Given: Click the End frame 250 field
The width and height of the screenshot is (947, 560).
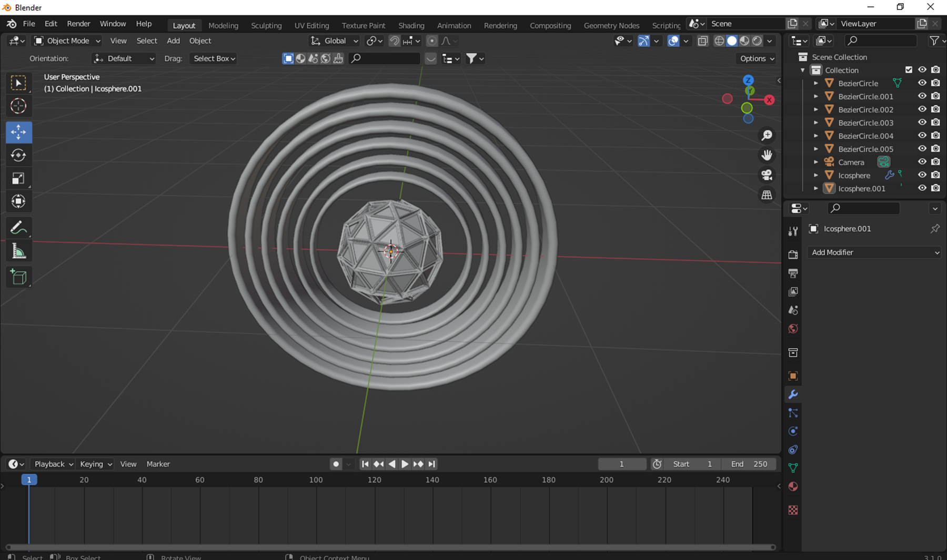Looking at the screenshot, I should [749, 464].
